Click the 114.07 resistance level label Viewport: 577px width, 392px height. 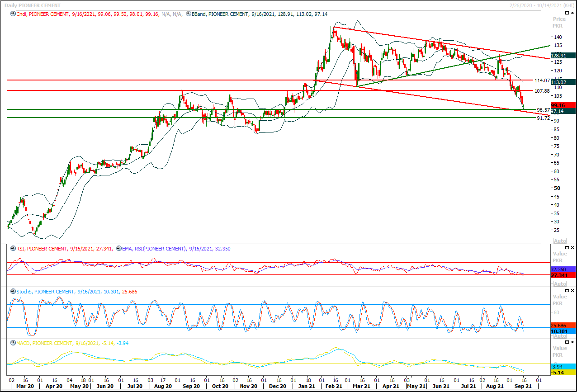[542, 80]
